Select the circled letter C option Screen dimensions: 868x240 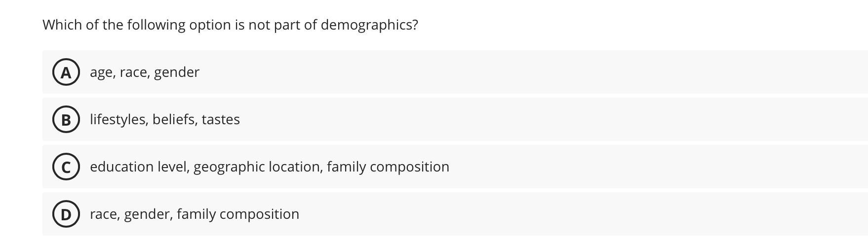(x=66, y=167)
